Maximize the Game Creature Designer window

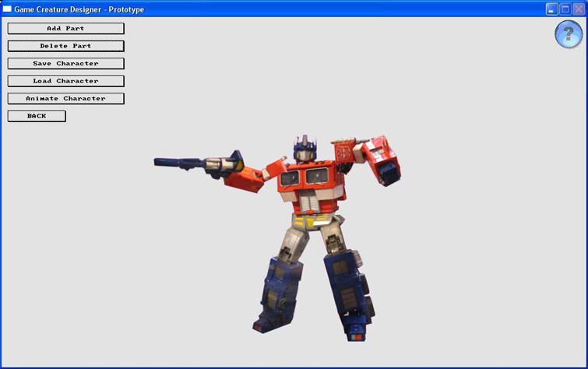click(x=565, y=9)
